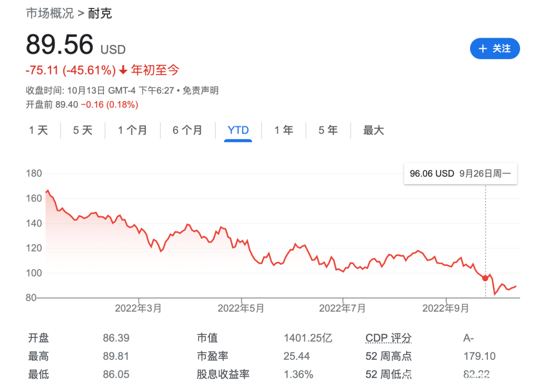
Task: Click the 96.06 USD chart tooltip
Action: (460, 174)
